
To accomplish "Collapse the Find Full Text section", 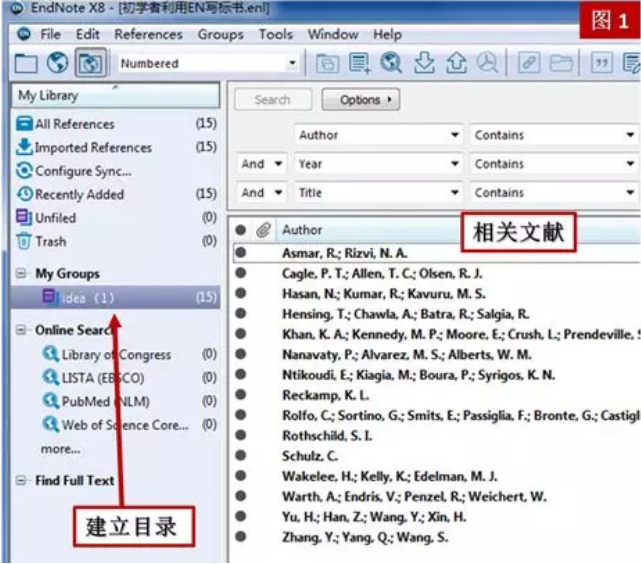I will tap(21, 480).
